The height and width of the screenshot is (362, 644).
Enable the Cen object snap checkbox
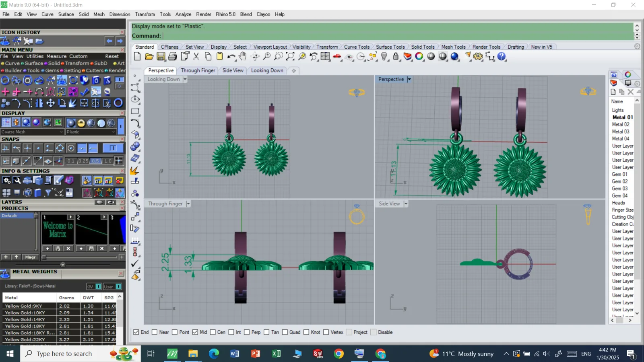213,332
